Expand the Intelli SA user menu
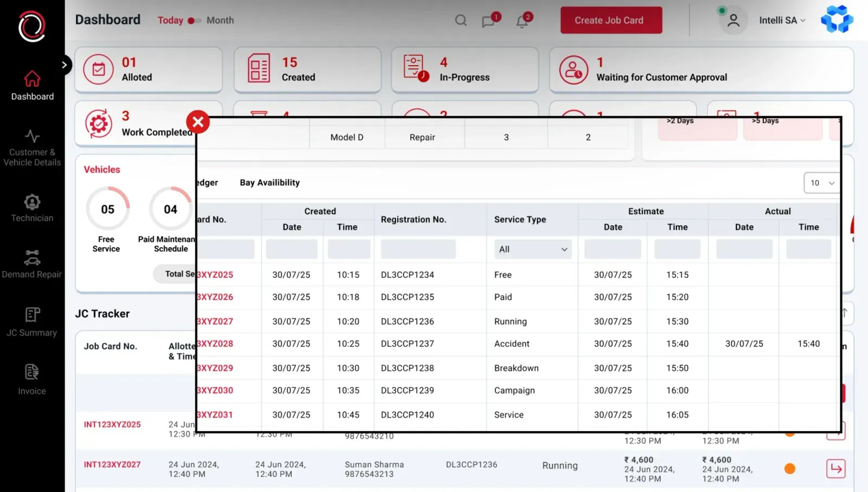 [782, 21]
